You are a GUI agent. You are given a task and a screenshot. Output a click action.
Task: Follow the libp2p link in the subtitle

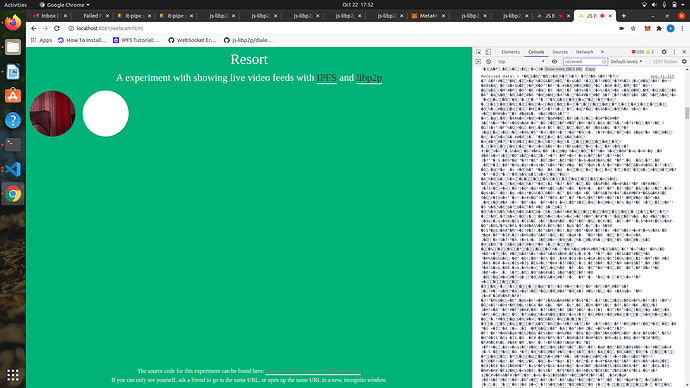[x=369, y=78]
